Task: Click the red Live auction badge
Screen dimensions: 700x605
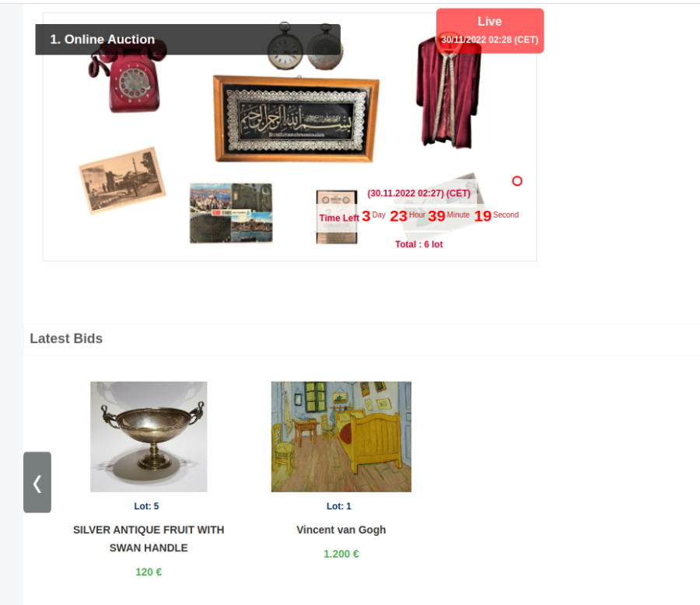Action: pos(490,31)
